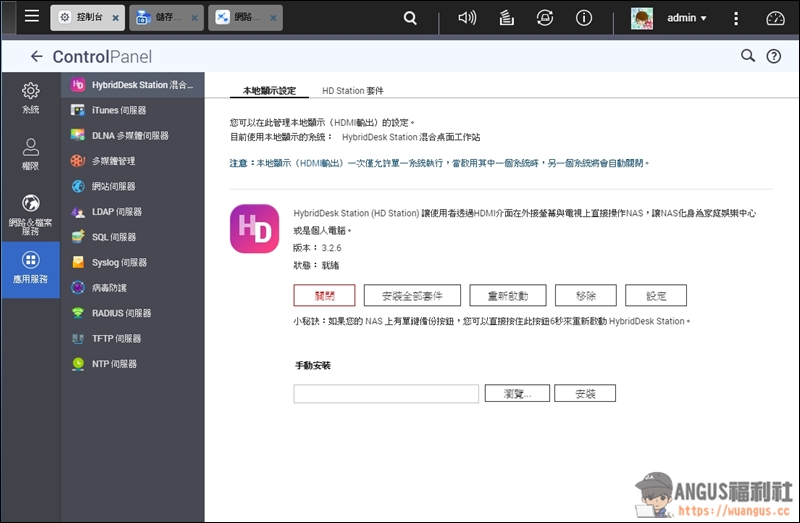Click the 關閉 button

point(324,296)
